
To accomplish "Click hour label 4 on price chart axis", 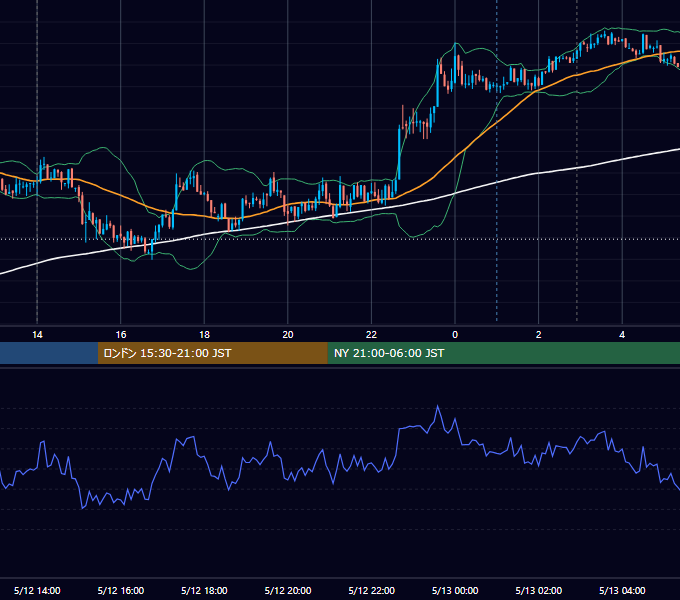I will (x=622, y=335).
